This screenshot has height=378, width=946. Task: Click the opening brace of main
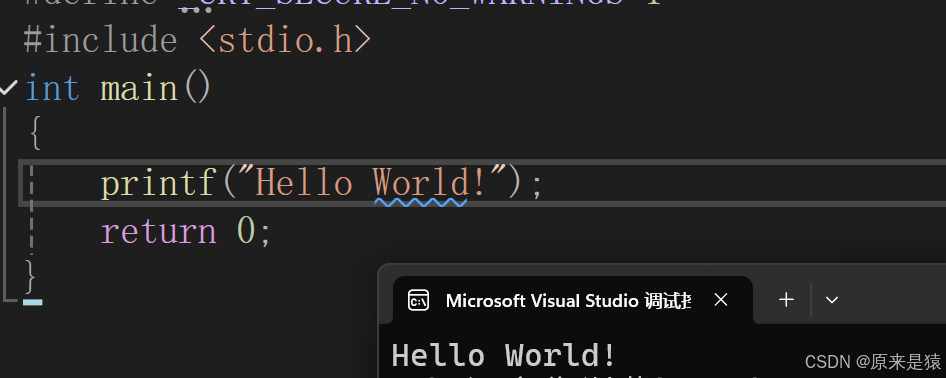(x=35, y=134)
